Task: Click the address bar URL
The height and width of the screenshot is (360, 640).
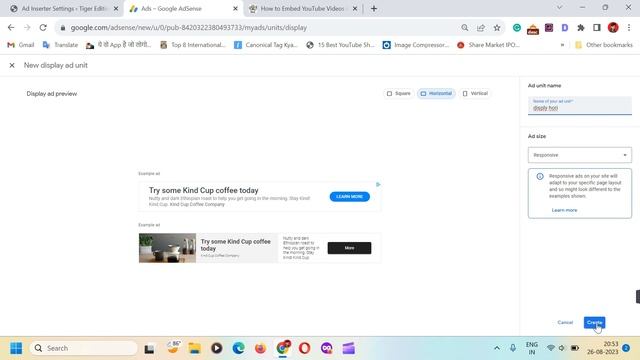Action: (189, 28)
